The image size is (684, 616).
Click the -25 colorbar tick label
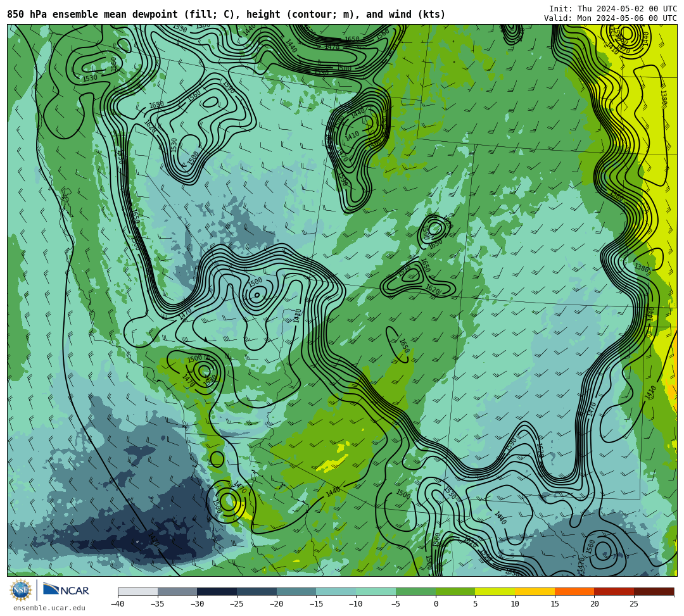click(x=236, y=604)
